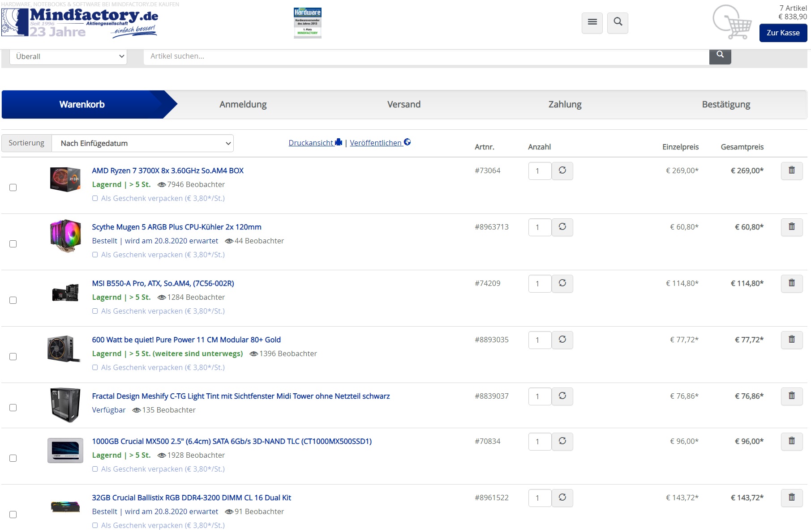This screenshot has width=811, height=532.
Task: Open the shopping cart icon
Action: point(732,22)
